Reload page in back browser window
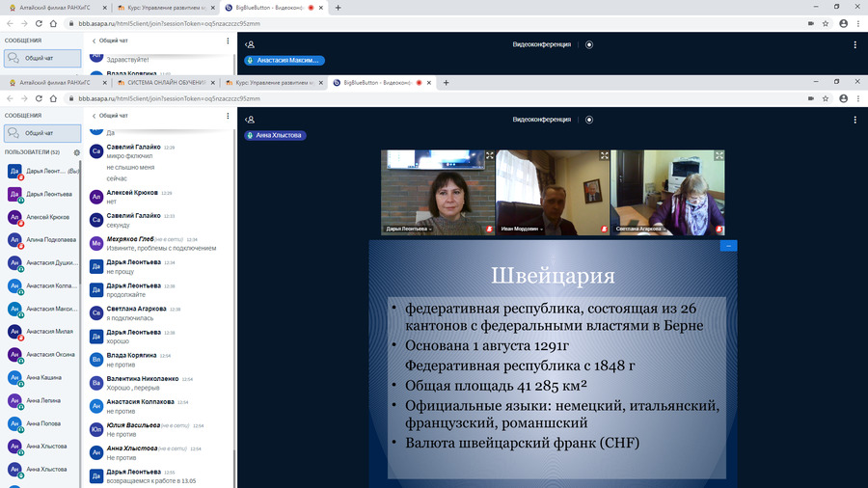 coord(39,24)
